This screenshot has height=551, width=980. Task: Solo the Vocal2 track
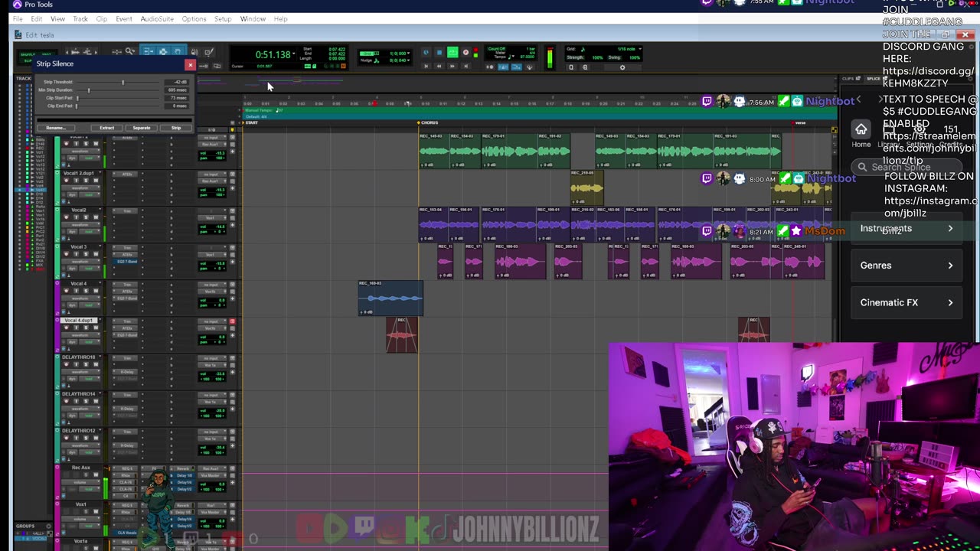(x=86, y=217)
